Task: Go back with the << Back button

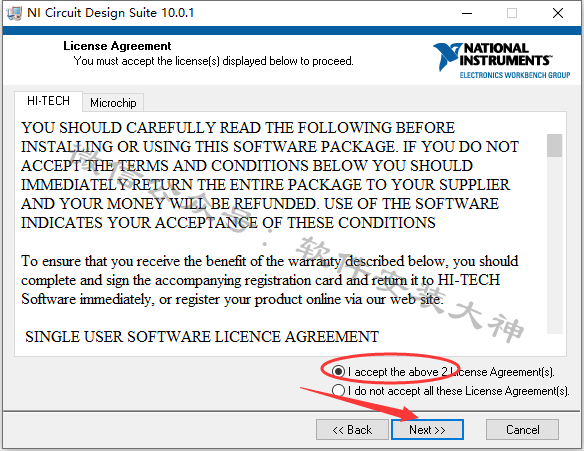Action: pos(352,430)
